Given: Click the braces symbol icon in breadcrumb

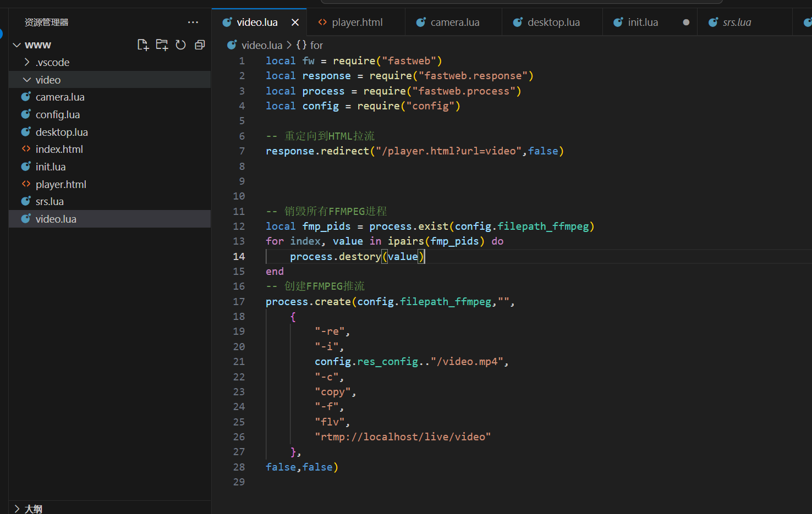Looking at the screenshot, I should coord(301,45).
